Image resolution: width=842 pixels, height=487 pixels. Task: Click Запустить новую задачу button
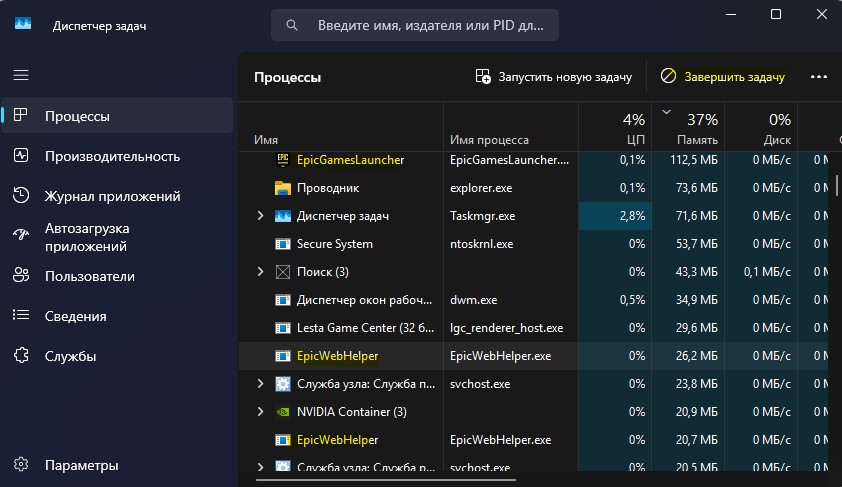[554, 77]
